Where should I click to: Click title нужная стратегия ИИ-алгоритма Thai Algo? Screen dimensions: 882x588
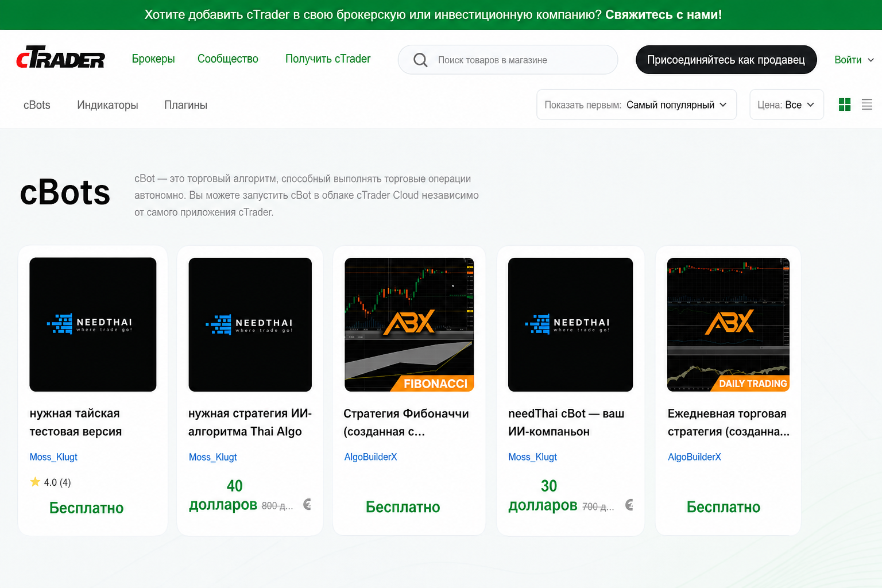pyautogui.click(x=250, y=423)
